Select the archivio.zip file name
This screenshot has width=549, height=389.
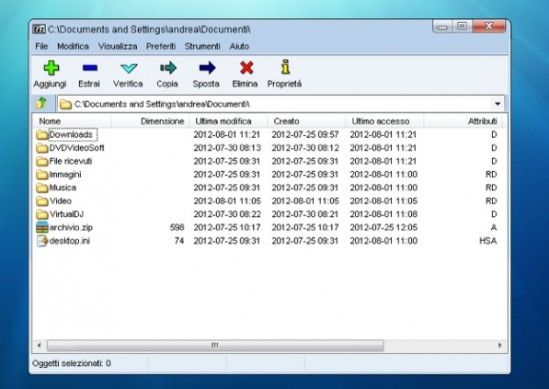(x=71, y=228)
